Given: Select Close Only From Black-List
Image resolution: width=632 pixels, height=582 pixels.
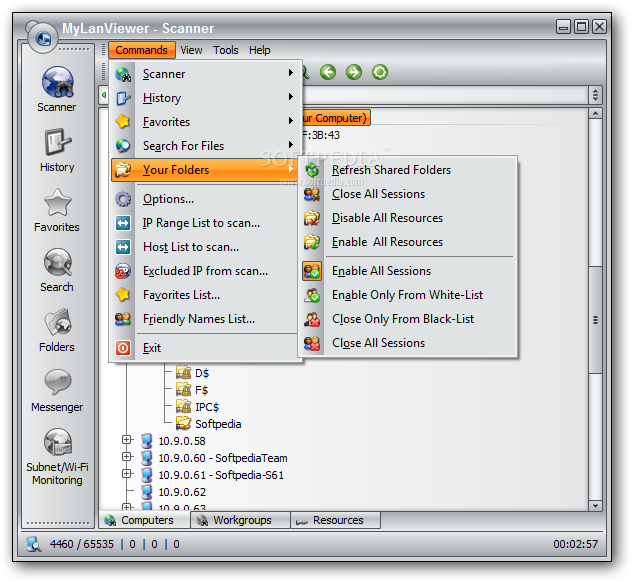Looking at the screenshot, I should pyautogui.click(x=408, y=319).
